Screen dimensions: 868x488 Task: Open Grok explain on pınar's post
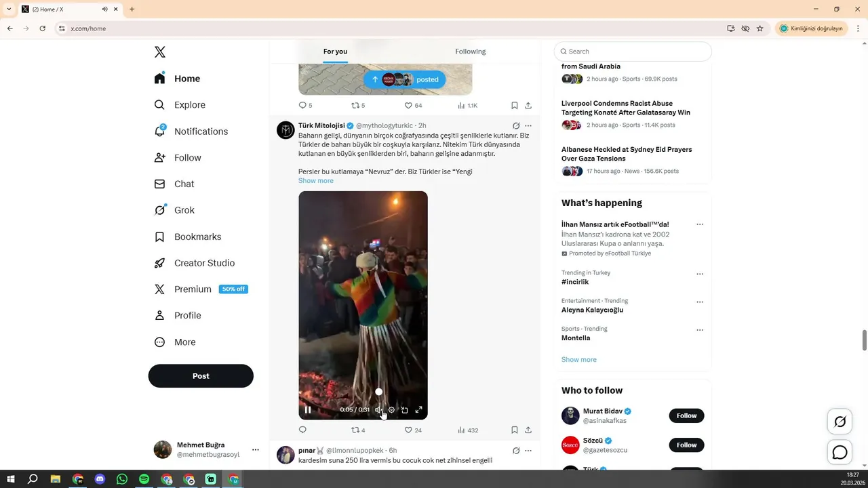click(516, 450)
